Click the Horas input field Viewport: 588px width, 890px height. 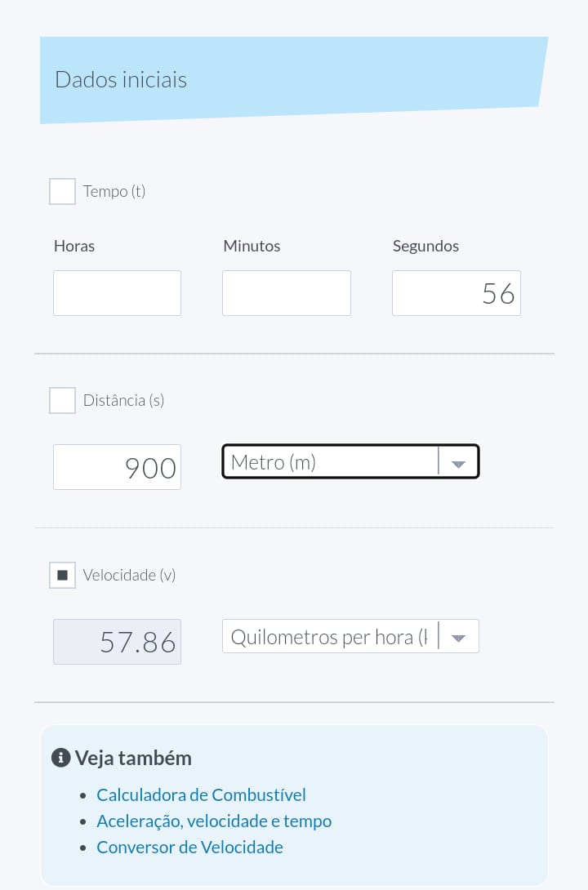point(117,293)
